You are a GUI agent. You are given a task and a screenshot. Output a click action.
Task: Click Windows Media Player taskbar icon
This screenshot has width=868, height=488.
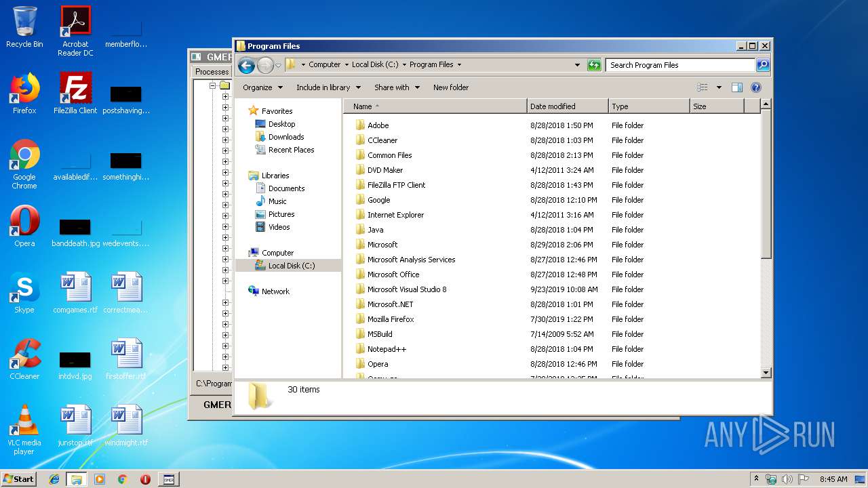[100, 479]
